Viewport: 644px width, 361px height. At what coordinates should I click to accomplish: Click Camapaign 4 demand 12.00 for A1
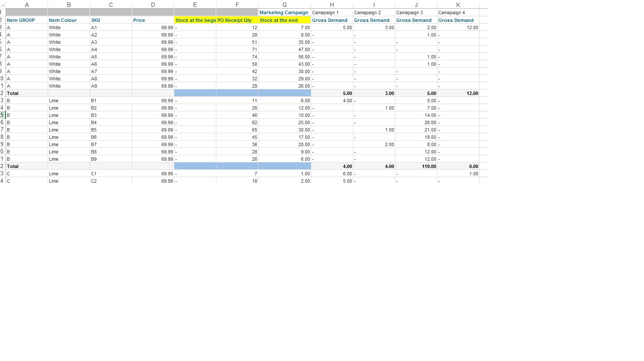tap(458, 28)
